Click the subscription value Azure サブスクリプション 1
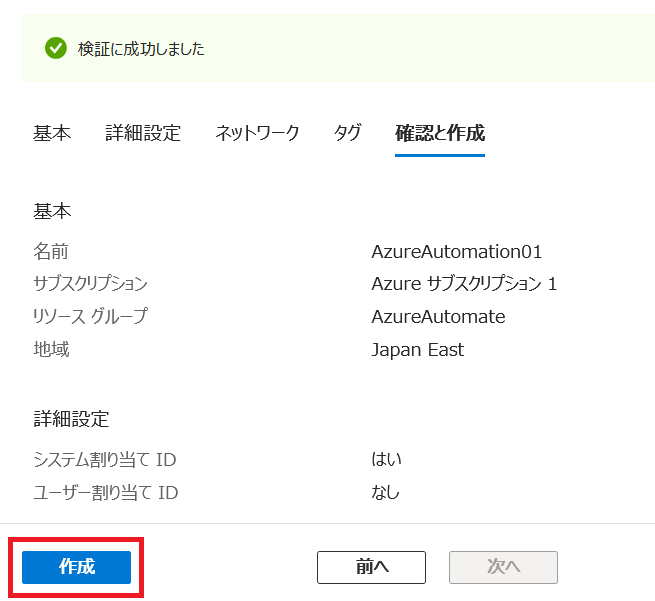Viewport: 655px width, 601px height. (x=464, y=284)
